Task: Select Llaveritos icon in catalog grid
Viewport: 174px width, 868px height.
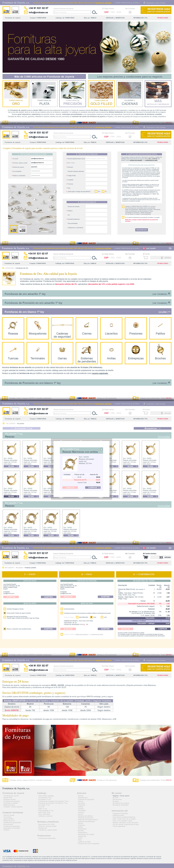Action: click(111, 328)
